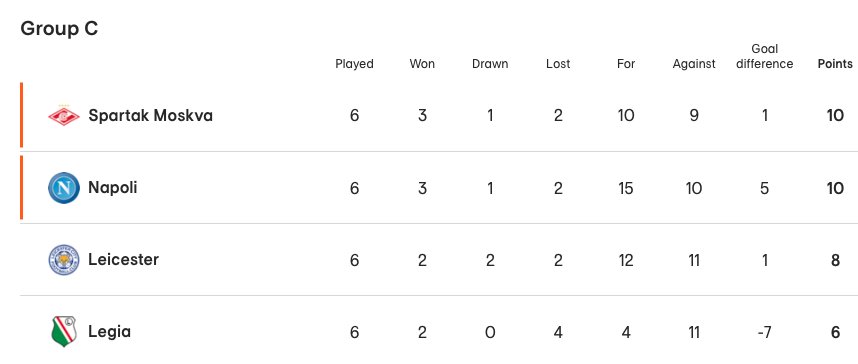858x364 pixels.
Task: Click Napoli's goals for value 15
Action: (625, 188)
